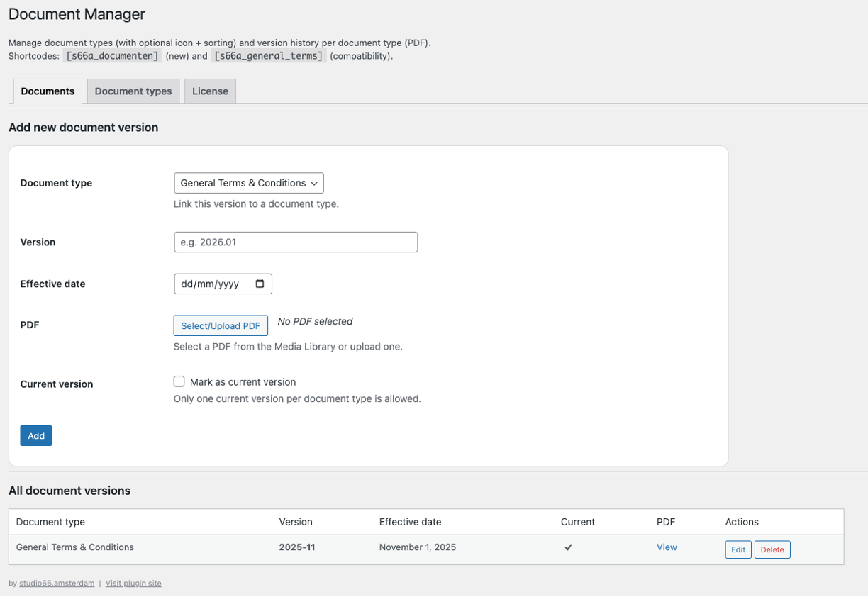
Task: Click the Select/Upload PDF button
Action: [221, 325]
